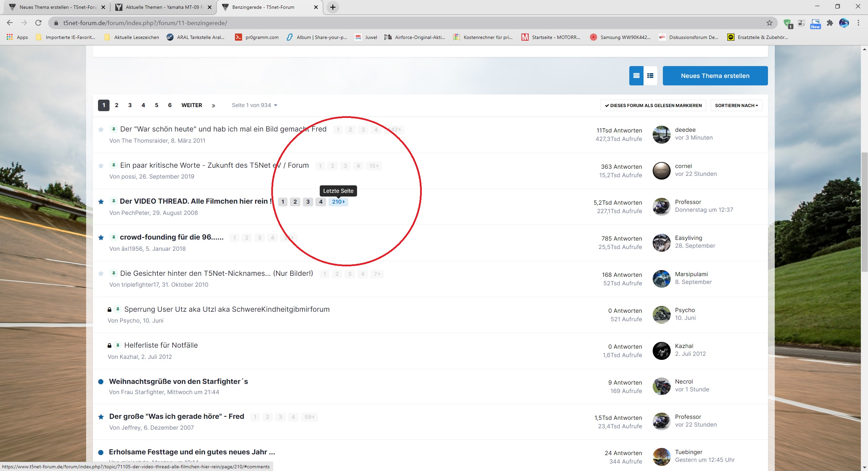Expand the 'Seite 1 von 934' page dropdown
The image size is (868, 471).
click(x=255, y=105)
